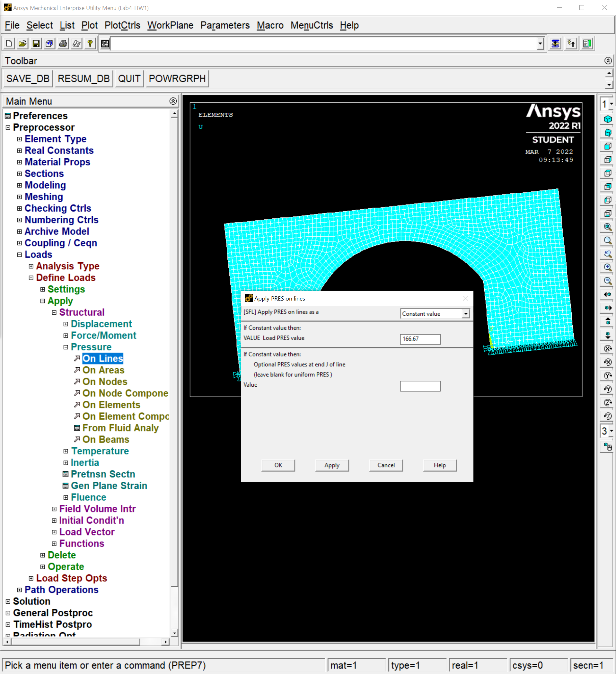Collapse the Pressure tree node
The width and height of the screenshot is (616, 674).
coord(66,347)
